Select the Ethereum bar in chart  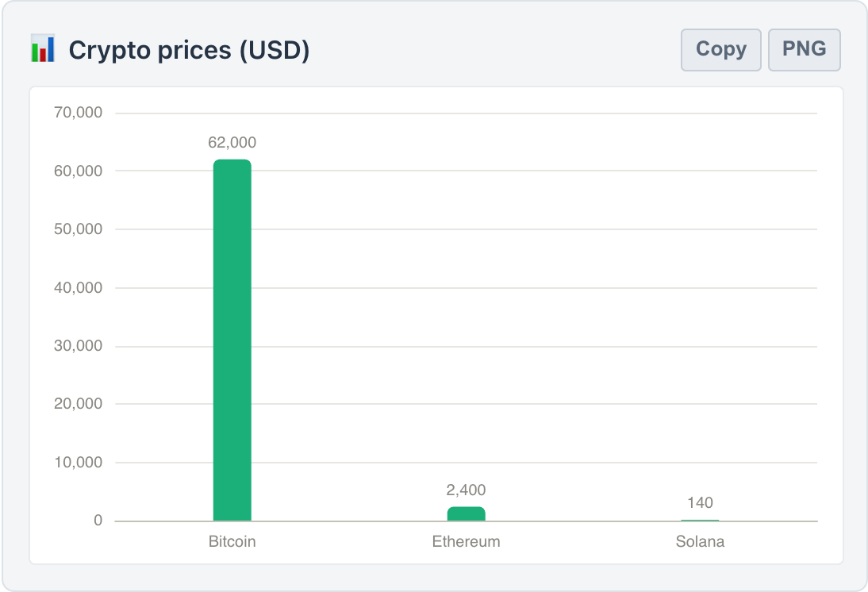(x=466, y=514)
